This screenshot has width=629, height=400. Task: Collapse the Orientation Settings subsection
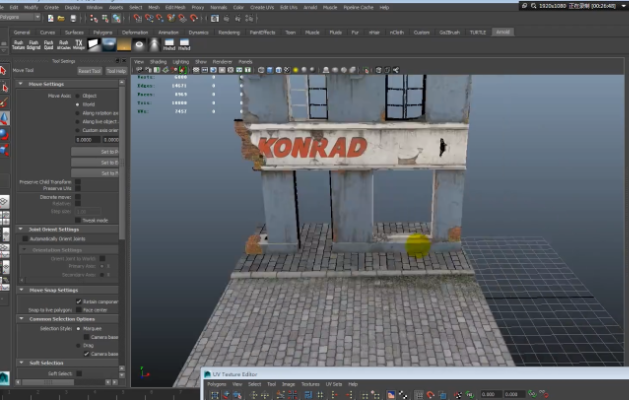click(24, 250)
